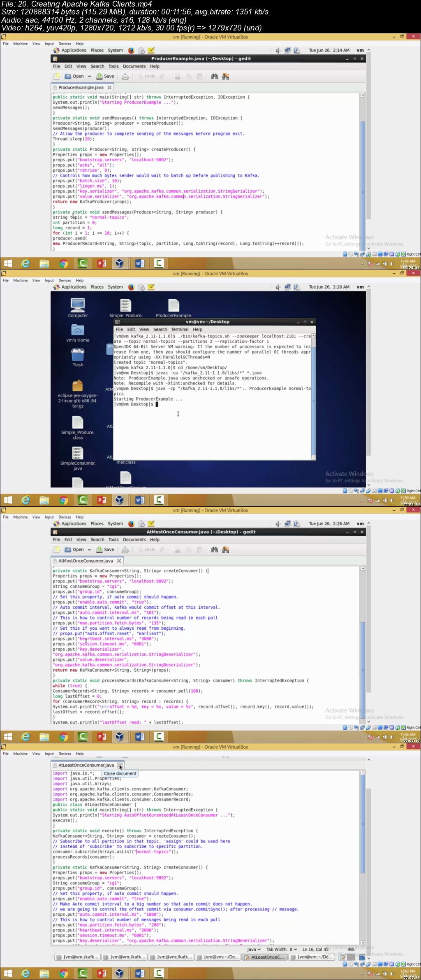The image size is (421, 980).
Task: Open Find binoculars in ProducerExample.java gedit toolbar
Action: (214, 76)
